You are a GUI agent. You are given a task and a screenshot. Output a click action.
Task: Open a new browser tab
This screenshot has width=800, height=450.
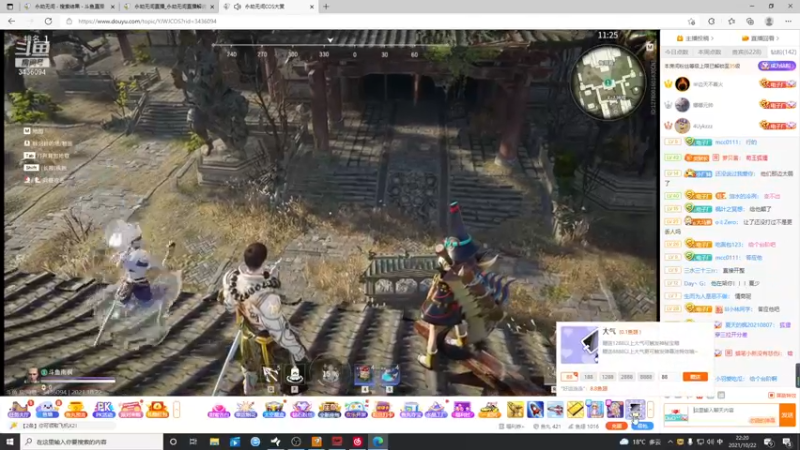326,7
